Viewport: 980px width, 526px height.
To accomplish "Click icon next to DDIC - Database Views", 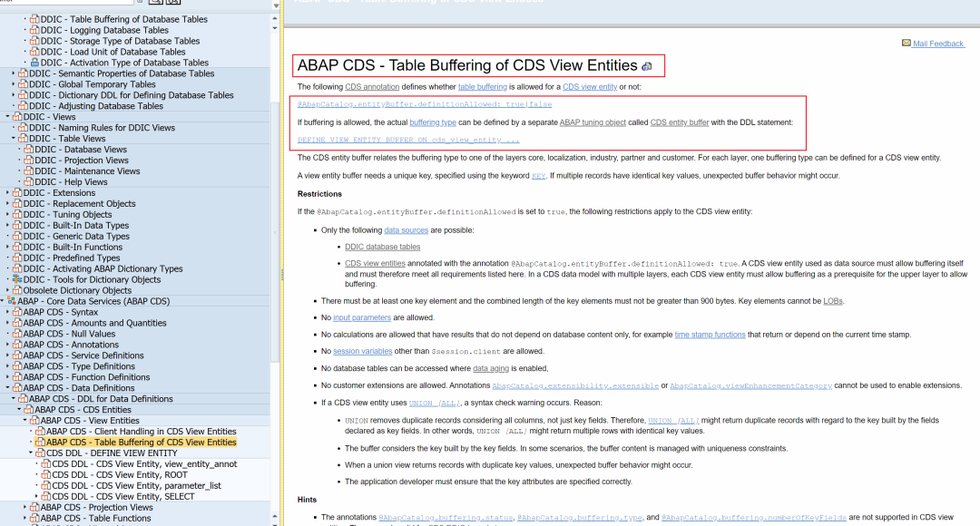I will coord(29,150).
